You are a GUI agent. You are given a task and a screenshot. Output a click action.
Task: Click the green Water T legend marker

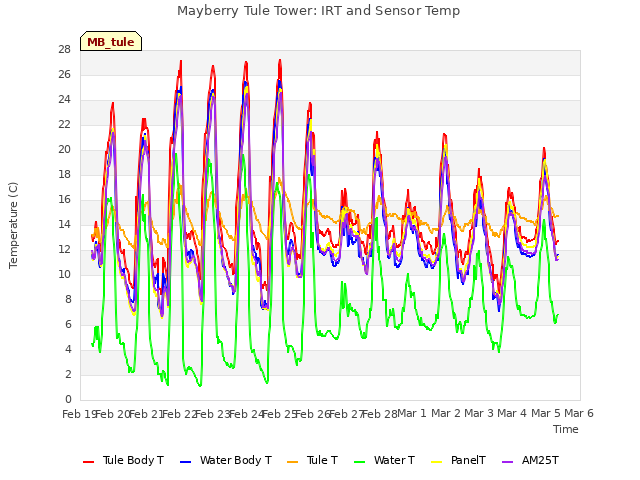[x=359, y=462]
